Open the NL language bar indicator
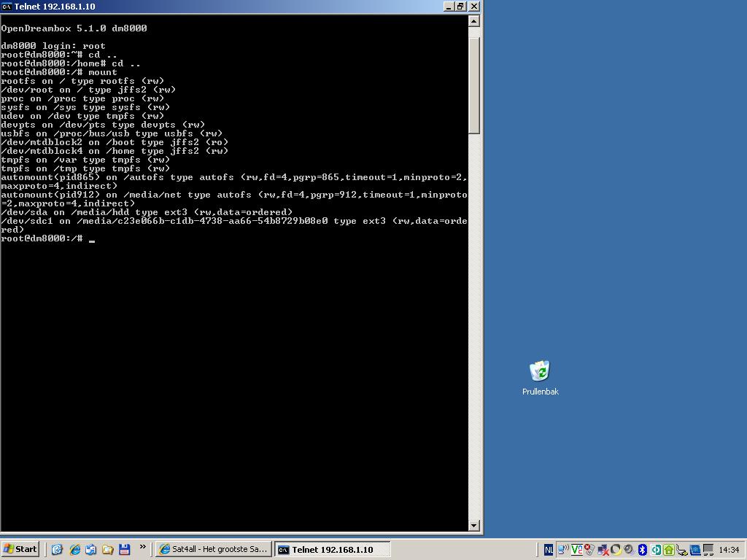The height and width of the screenshot is (560, 747). pos(549,550)
